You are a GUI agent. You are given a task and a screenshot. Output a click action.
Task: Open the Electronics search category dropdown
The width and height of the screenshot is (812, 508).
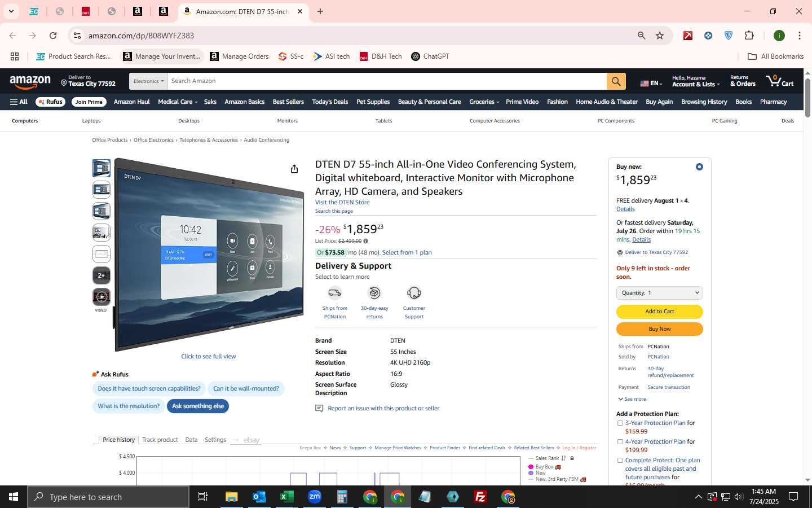tap(148, 81)
